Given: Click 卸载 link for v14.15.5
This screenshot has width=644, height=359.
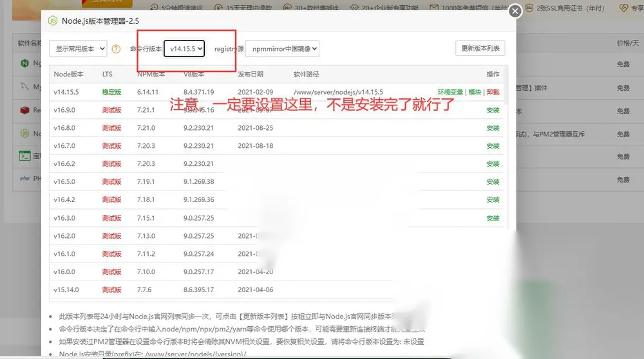Looking at the screenshot, I should (x=493, y=92).
